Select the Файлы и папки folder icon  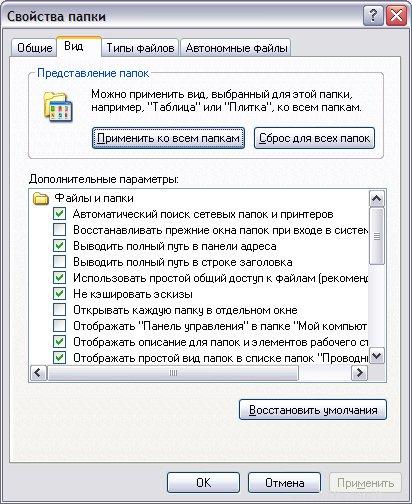[41, 198]
